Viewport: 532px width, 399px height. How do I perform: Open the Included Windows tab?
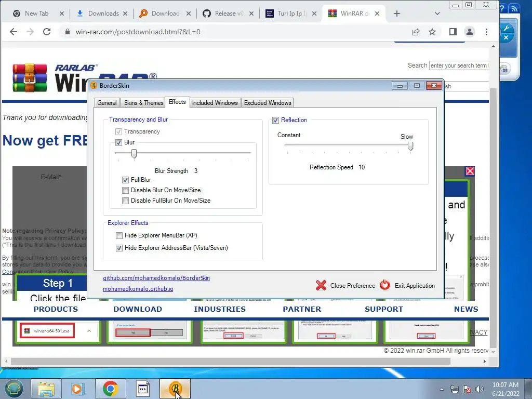click(x=215, y=103)
